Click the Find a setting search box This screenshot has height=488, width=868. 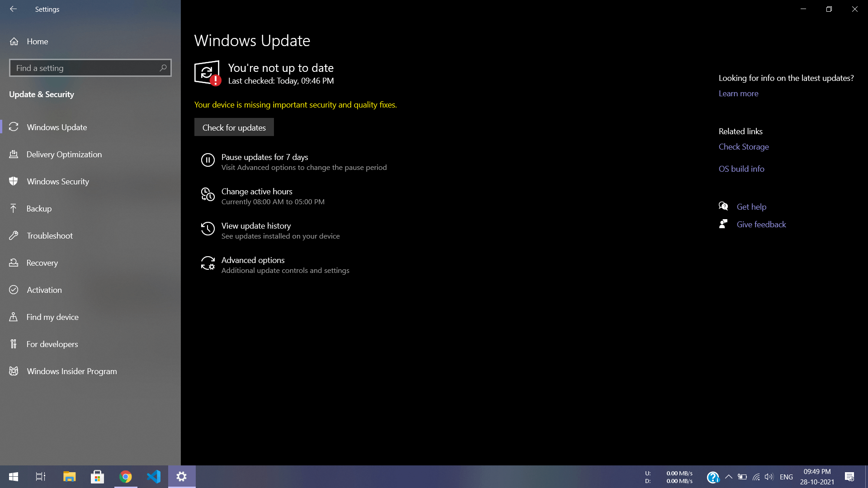90,68
